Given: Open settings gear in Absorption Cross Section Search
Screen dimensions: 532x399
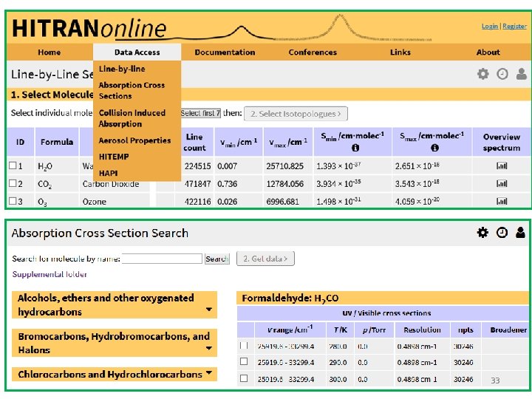Looking at the screenshot, I should 482,233.
